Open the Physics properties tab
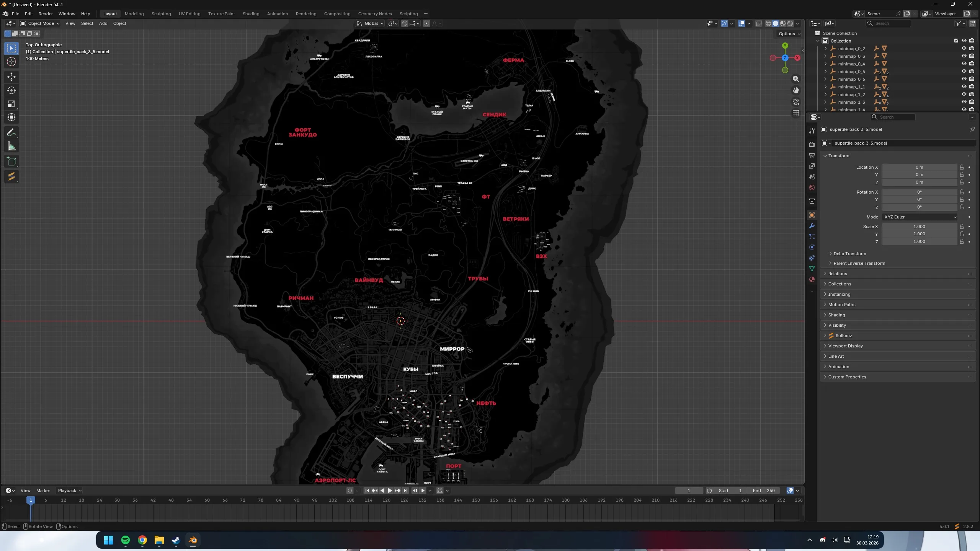The image size is (980, 551). tap(812, 247)
